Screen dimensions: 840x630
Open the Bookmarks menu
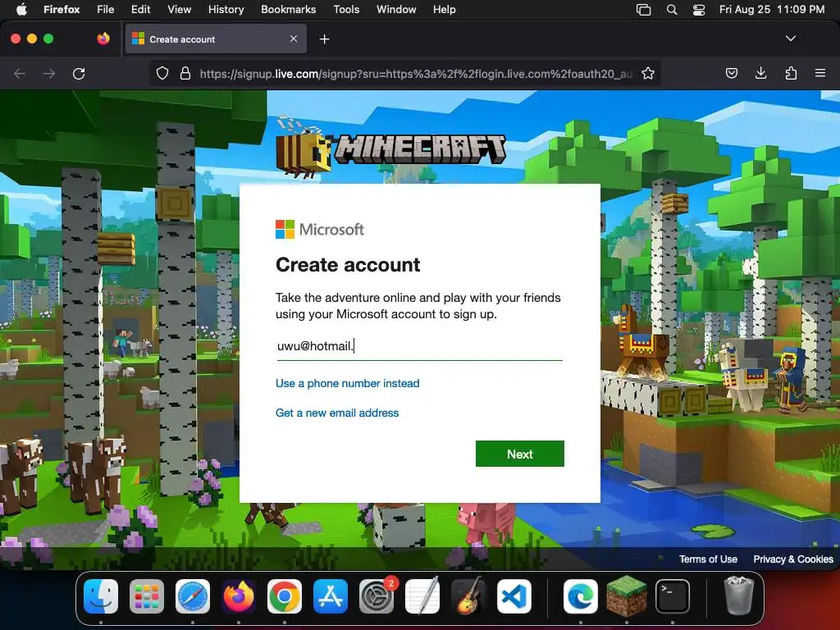[x=288, y=10]
